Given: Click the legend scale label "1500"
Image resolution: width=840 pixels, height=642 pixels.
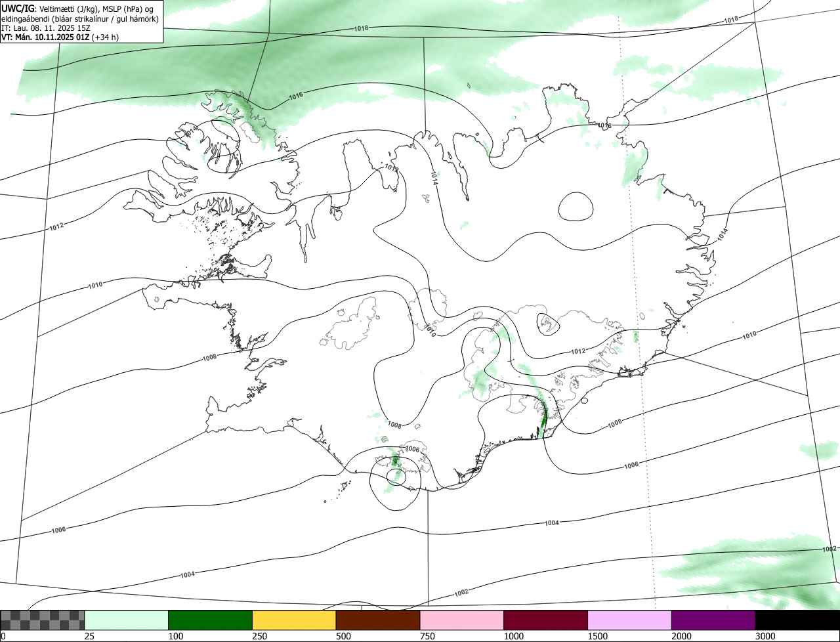Looking at the screenshot, I should 598,636.
